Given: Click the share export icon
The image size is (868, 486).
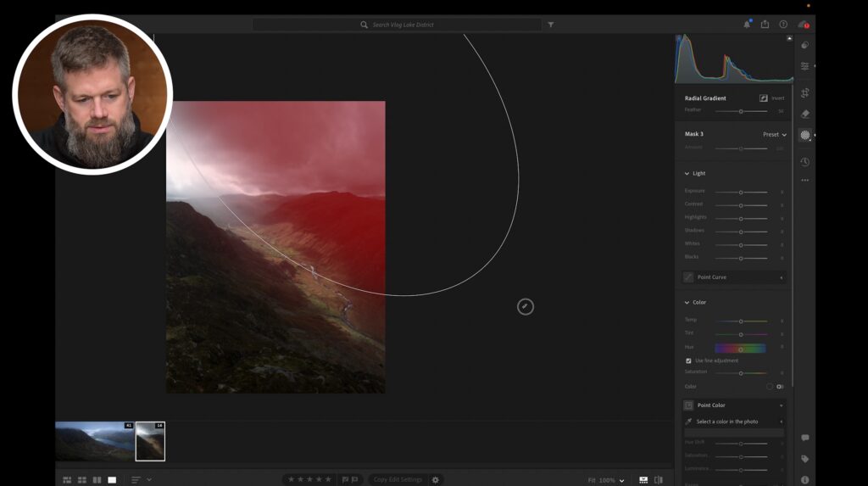Looking at the screenshot, I should 765,25.
